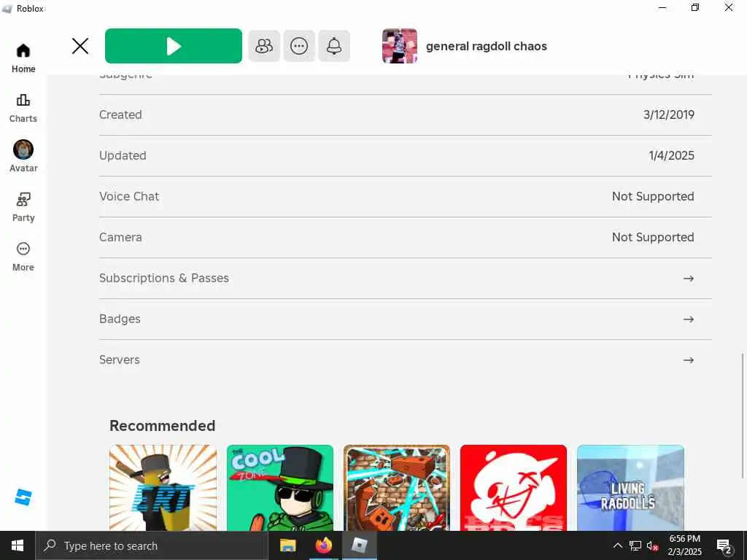Viewport: 747px width, 560px height.
Task: Click the network icon in system tray
Action: tap(635, 545)
